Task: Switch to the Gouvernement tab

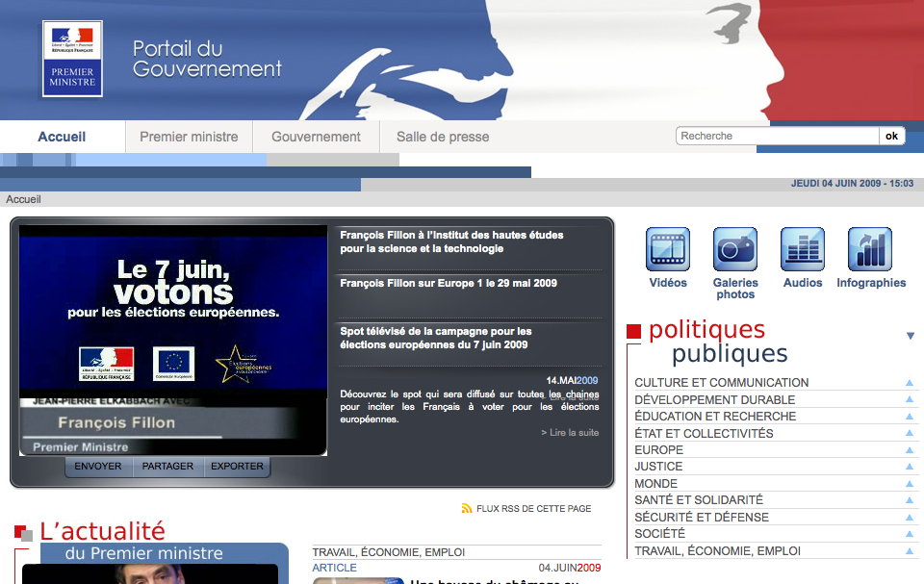Action: click(x=316, y=137)
